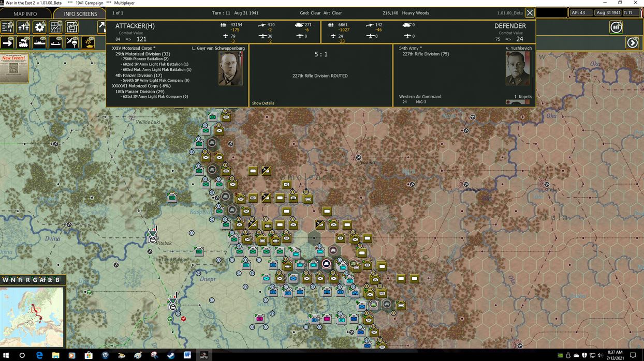Switch to MAP INFO tab
The width and height of the screenshot is (644, 361).
[25, 13]
